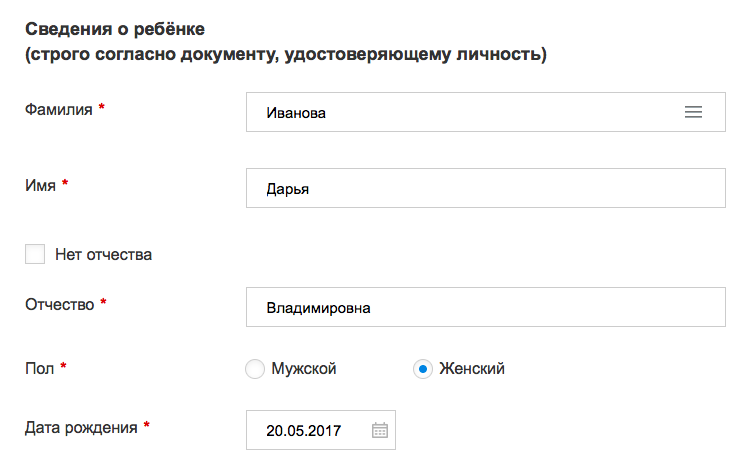Viewport: 743px width, 463px height.
Task: Click the Мужской option label text
Action: (x=304, y=369)
